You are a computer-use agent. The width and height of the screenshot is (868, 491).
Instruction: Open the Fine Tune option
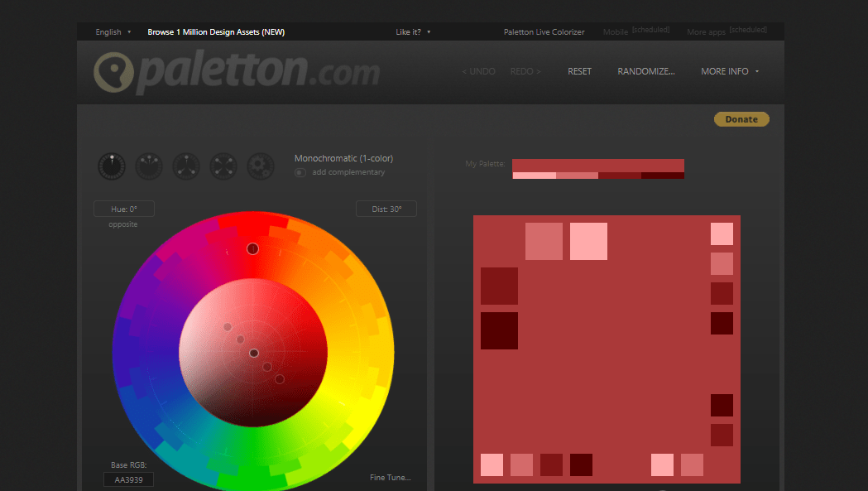(x=391, y=477)
